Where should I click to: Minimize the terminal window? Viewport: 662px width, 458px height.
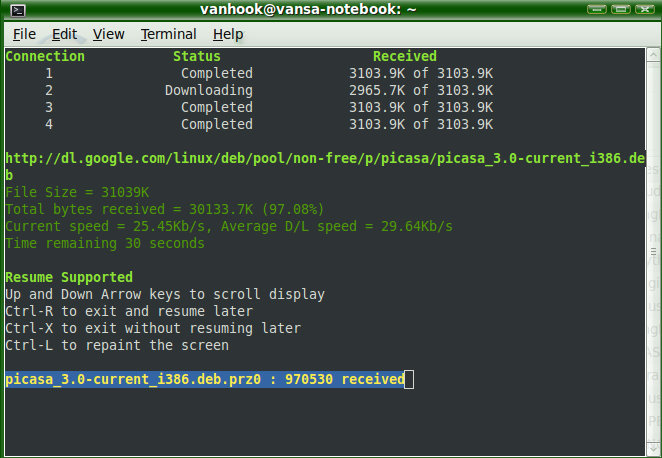pyautogui.click(x=597, y=9)
